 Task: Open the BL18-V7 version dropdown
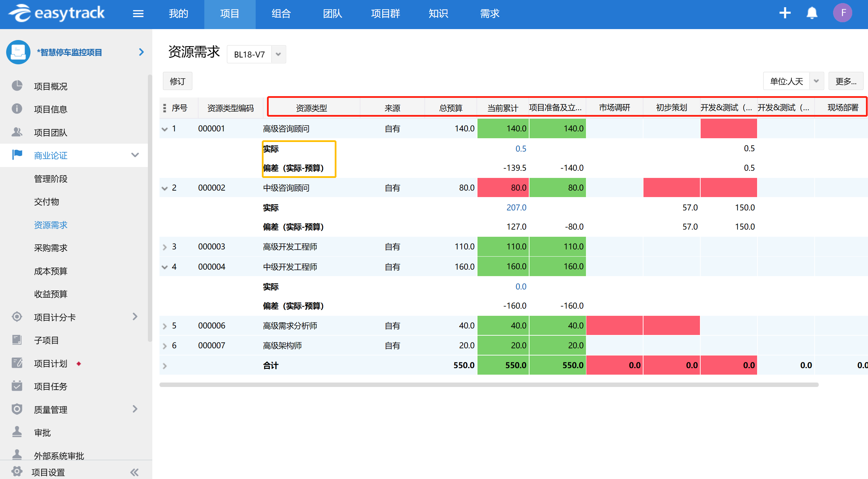279,54
